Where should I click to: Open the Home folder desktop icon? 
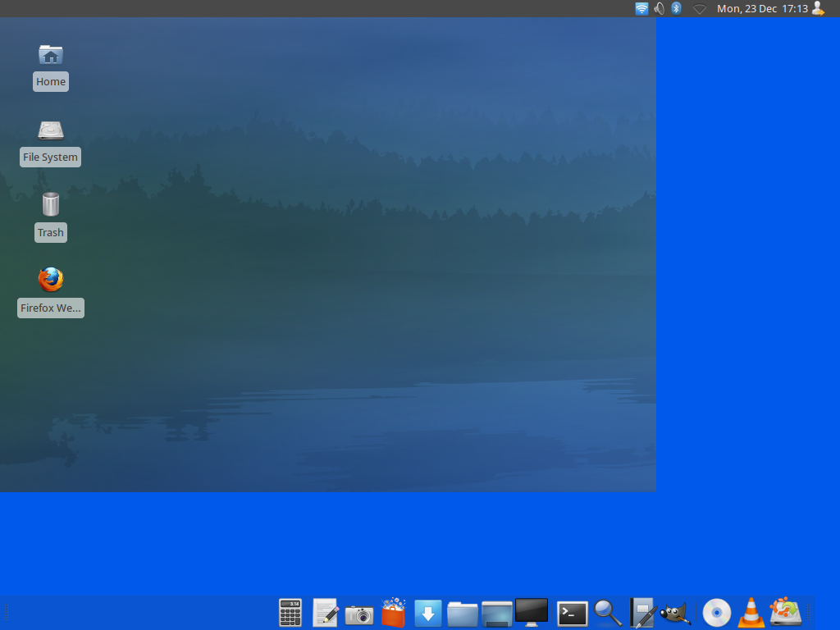(51, 55)
